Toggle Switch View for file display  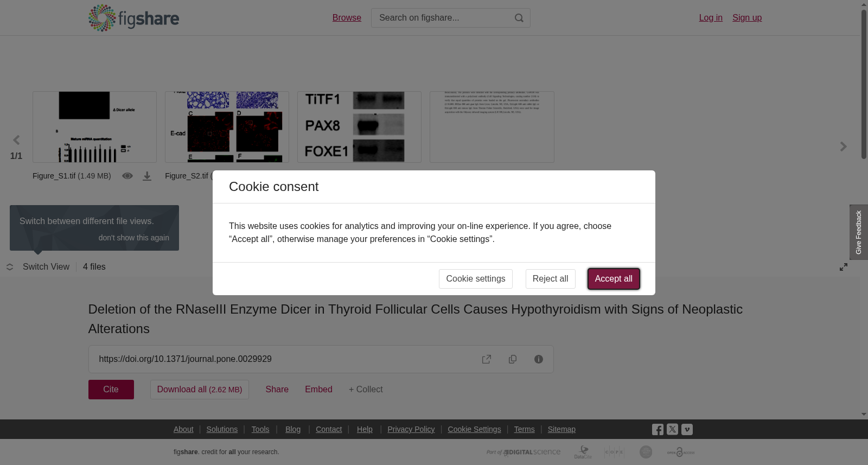pos(38,267)
